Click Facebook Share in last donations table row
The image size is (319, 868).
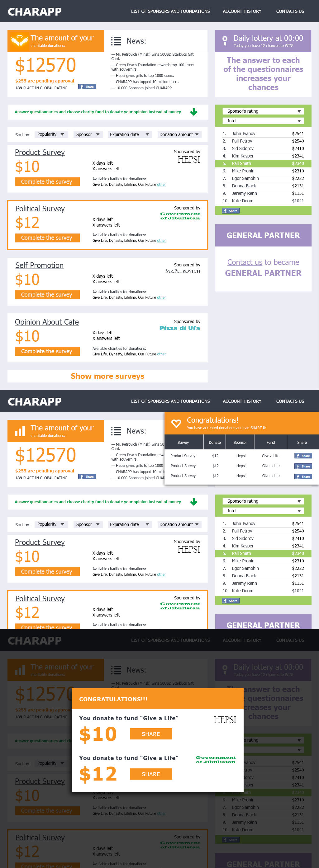click(303, 476)
